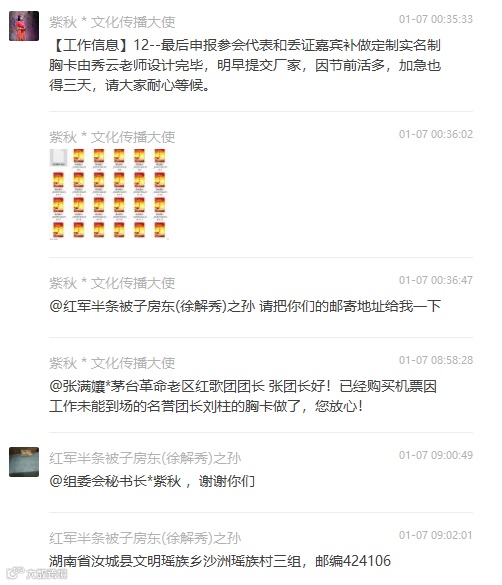This screenshot has width=502, height=585.
Task: Click the blank first card in image grid
Action: pos(59,158)
